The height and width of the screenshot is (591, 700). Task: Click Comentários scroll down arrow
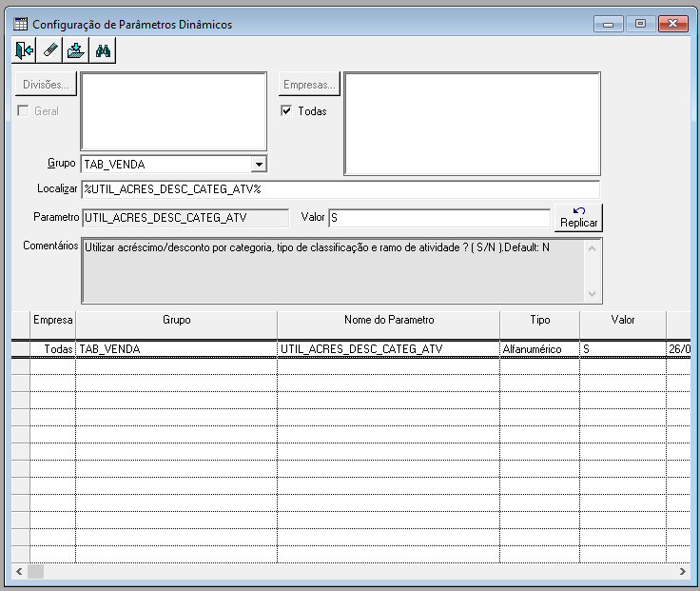coord(593,293)
